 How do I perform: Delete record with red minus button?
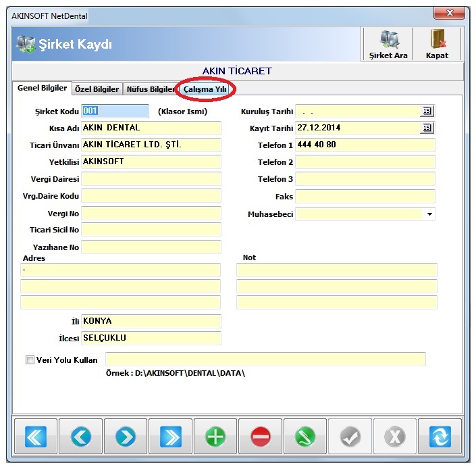point(261,437)
